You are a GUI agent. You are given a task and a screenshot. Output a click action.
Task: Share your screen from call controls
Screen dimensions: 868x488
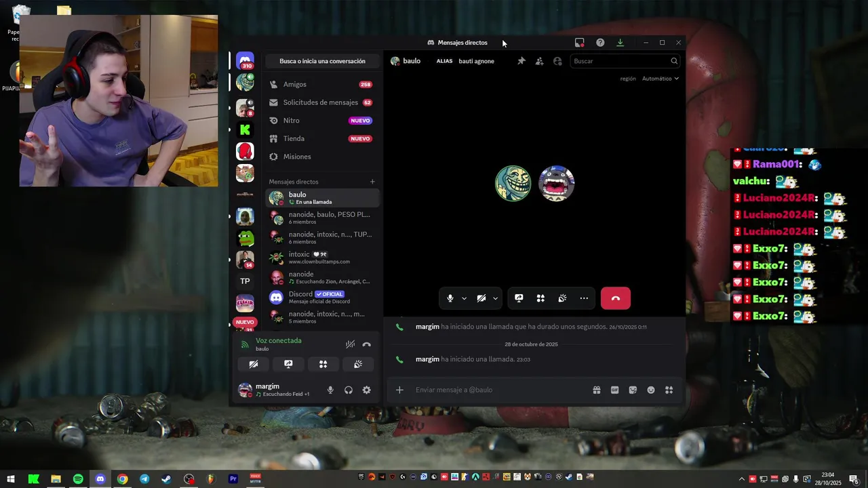tap(519, 298)
